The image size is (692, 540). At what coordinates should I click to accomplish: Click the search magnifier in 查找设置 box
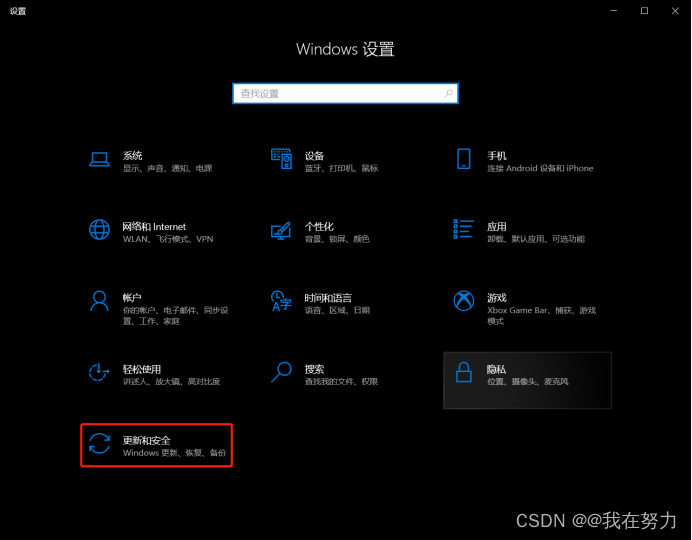[448, 94]
